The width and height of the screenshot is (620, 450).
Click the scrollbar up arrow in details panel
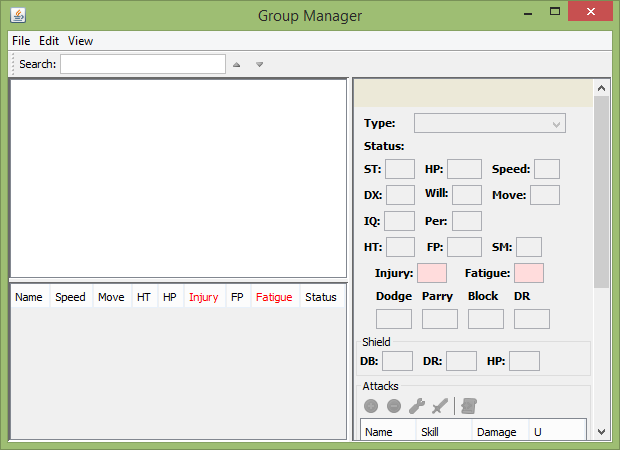tap(601, 88)
